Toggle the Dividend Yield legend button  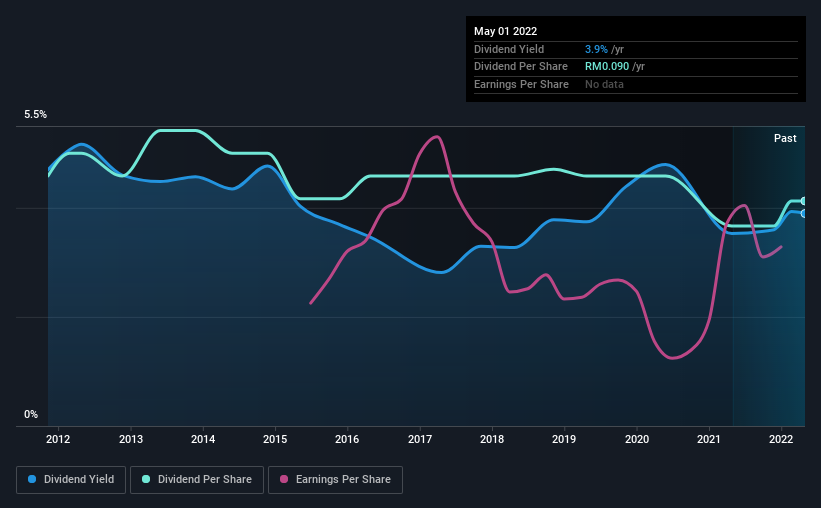coord(71,480)
